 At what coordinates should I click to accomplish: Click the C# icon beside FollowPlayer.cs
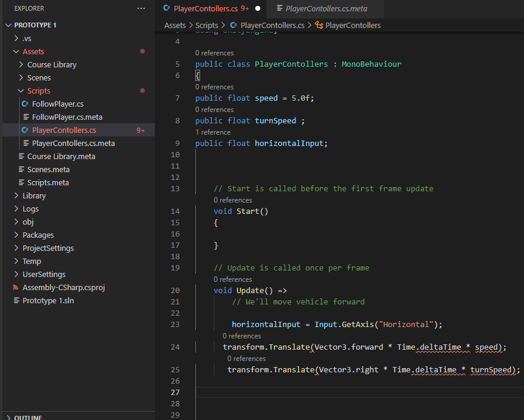coord(25,104)
